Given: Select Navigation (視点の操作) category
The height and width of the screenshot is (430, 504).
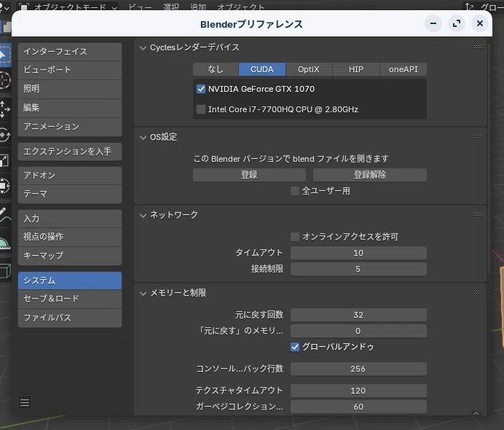Looking at the screenshot, I should pos(70,237).
